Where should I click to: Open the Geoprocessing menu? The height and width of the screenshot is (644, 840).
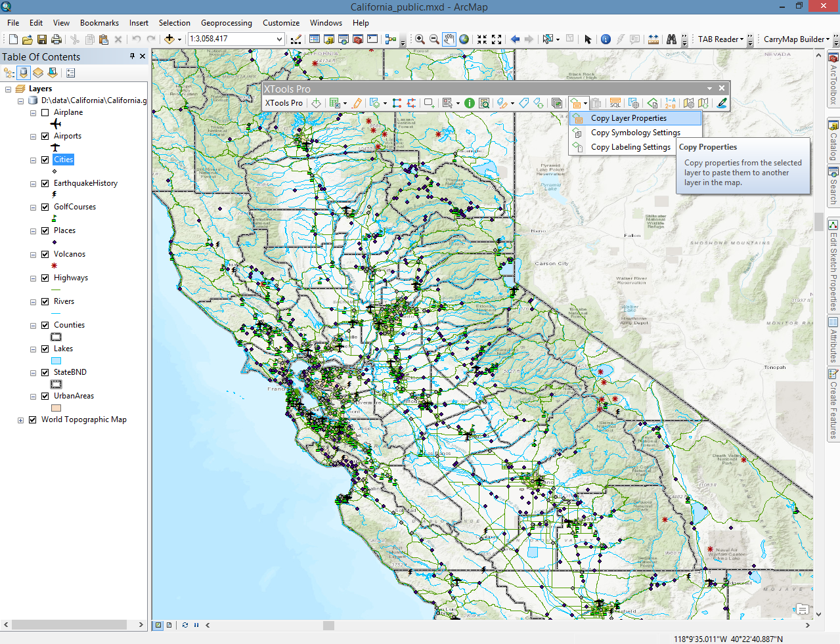pyautogui.click(x=227, y=23)
